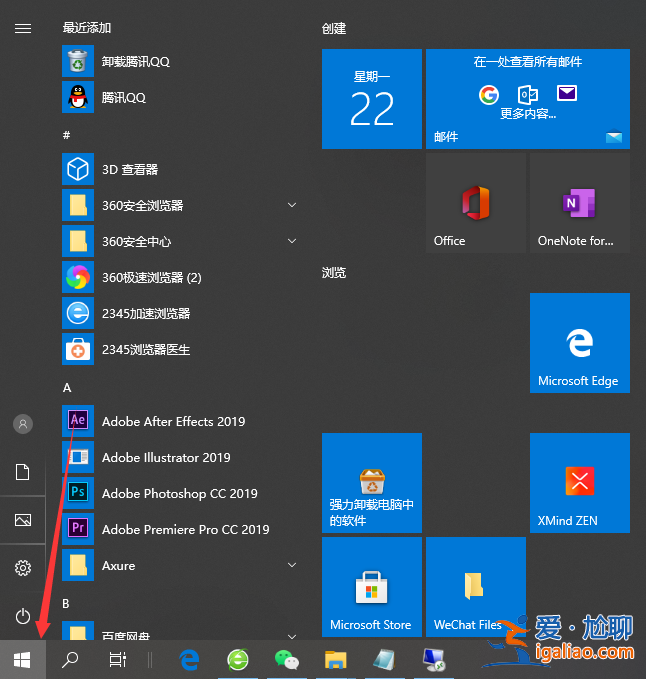This screenshot has height=679, width=646.
Task: Open the XMind ZEN tile
Action: point(580,483)
